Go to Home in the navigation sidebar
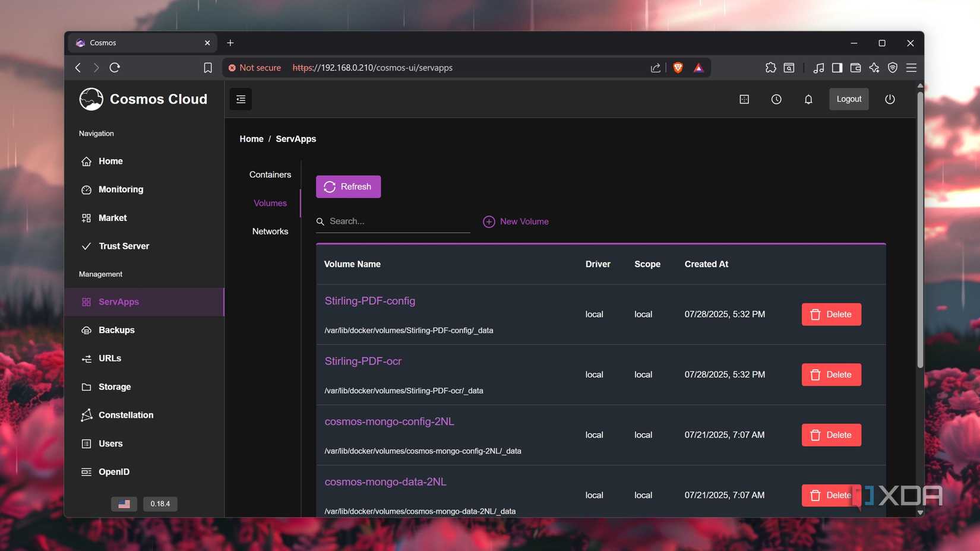The height and width of the screenshot is (551, 980). 144,161
